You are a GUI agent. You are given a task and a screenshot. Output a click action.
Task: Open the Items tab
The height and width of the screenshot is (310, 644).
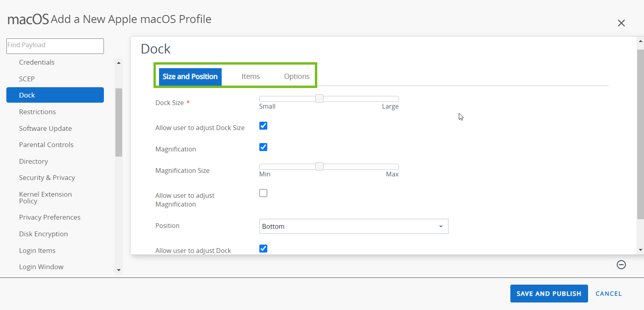251,77
